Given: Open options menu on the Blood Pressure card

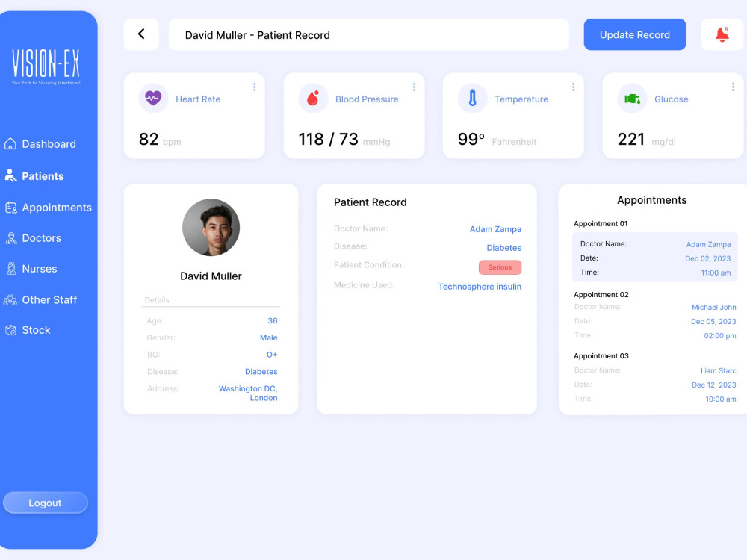Looking at the screenshot, I should (414, 87).
